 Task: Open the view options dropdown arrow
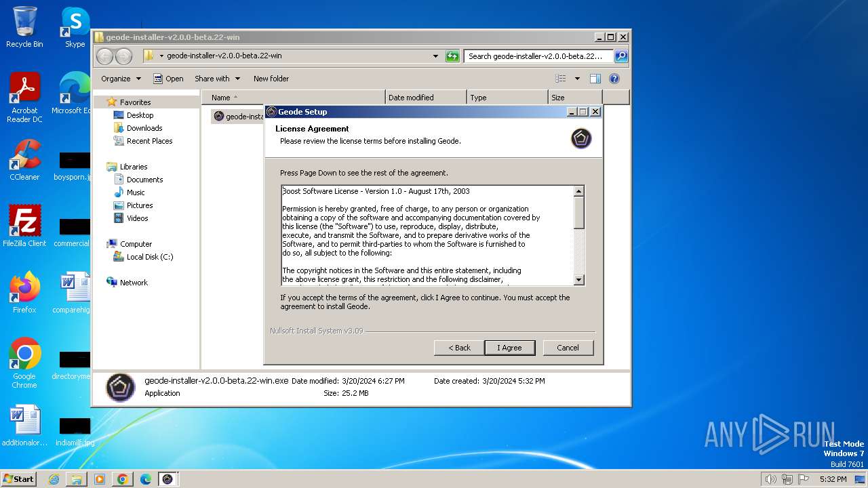577,79
